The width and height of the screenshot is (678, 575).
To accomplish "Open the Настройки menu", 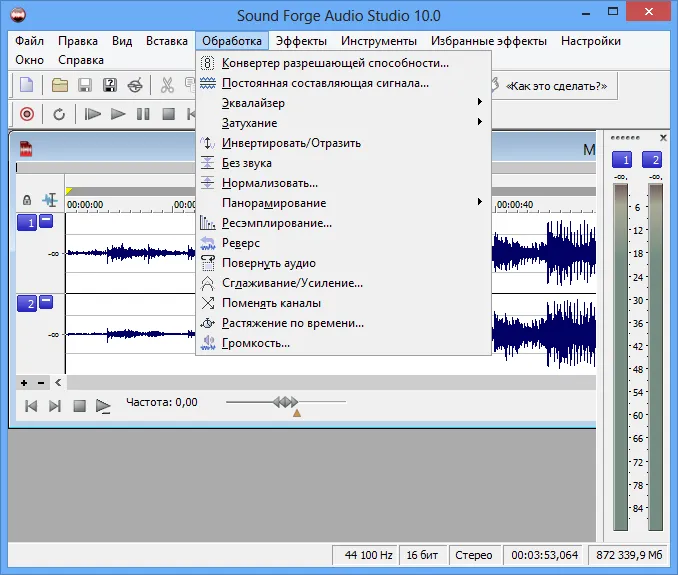I will [591, 41].
